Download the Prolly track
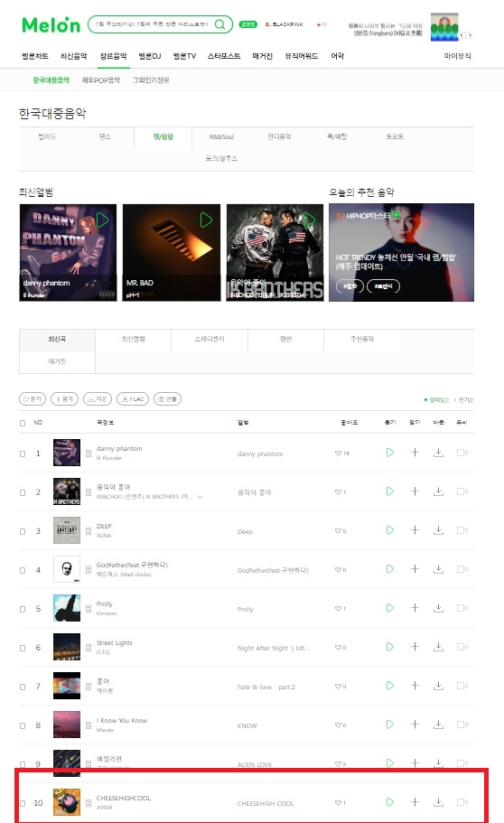504x823 pixels. tap(438, 608)
